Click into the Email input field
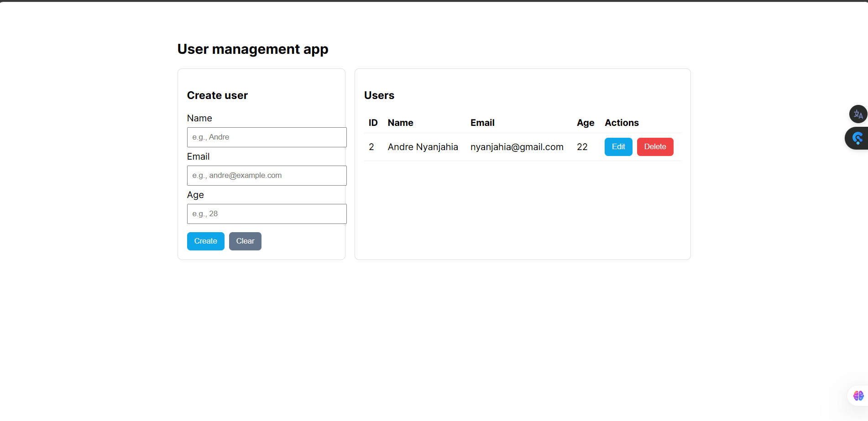 [267, 176]
